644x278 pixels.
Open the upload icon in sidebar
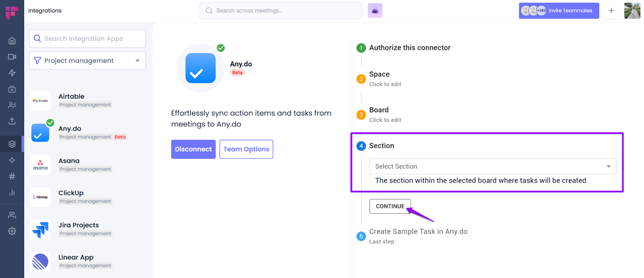[x=12, y=121]
